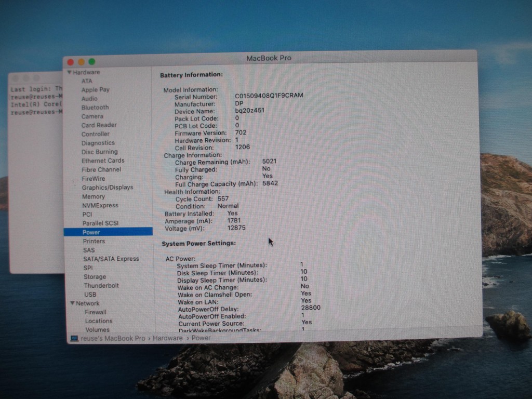Screen dimensions: 532x399
Task: Select Printers in the sidebar
Action: tap(94, 241)
